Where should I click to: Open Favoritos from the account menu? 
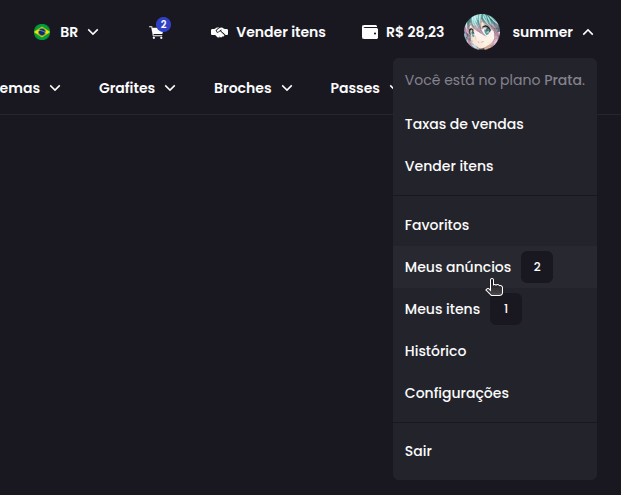[436, 225]
